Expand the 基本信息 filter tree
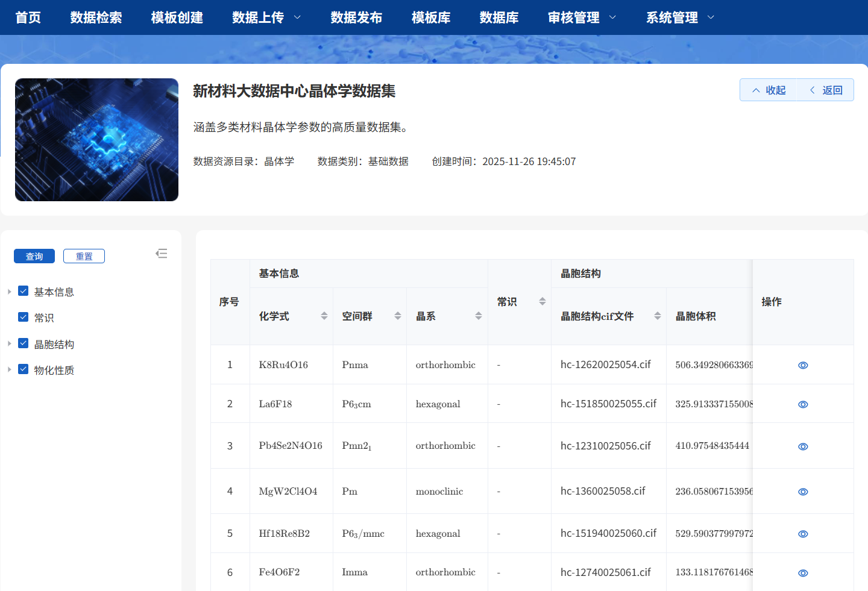 [9, 291]
